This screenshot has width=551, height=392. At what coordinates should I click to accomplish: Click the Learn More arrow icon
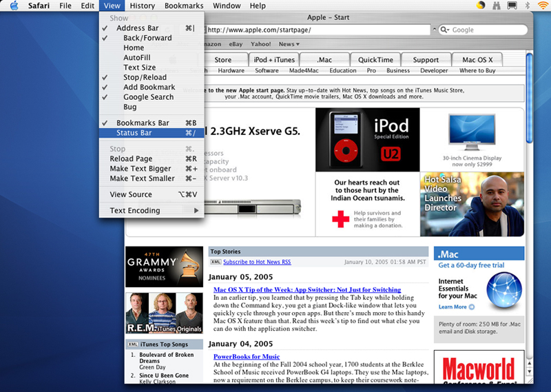point(472,307)
